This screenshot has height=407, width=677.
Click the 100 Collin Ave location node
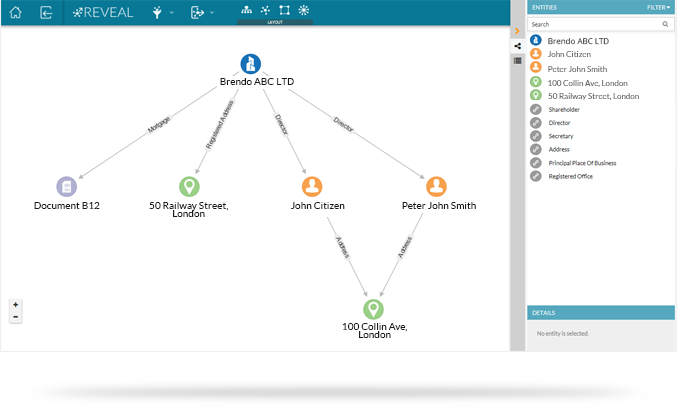(373, 309)
